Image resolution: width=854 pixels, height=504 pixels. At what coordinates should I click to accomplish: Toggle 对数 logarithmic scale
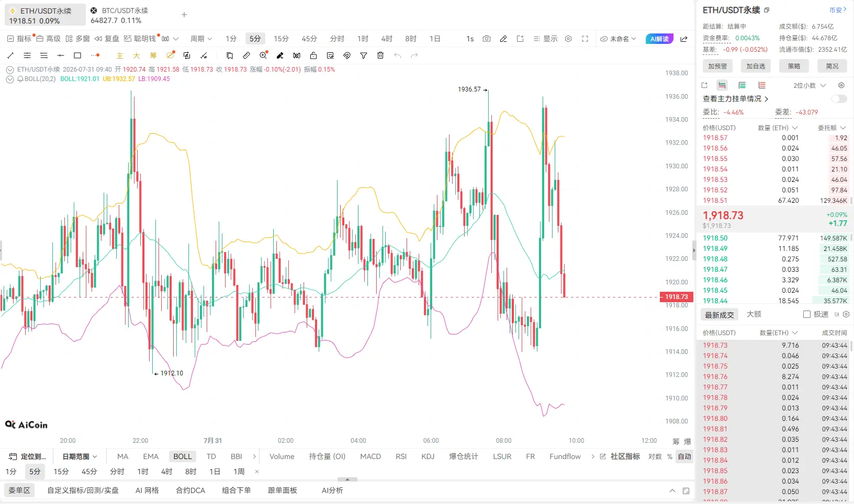tap(655, 456)
